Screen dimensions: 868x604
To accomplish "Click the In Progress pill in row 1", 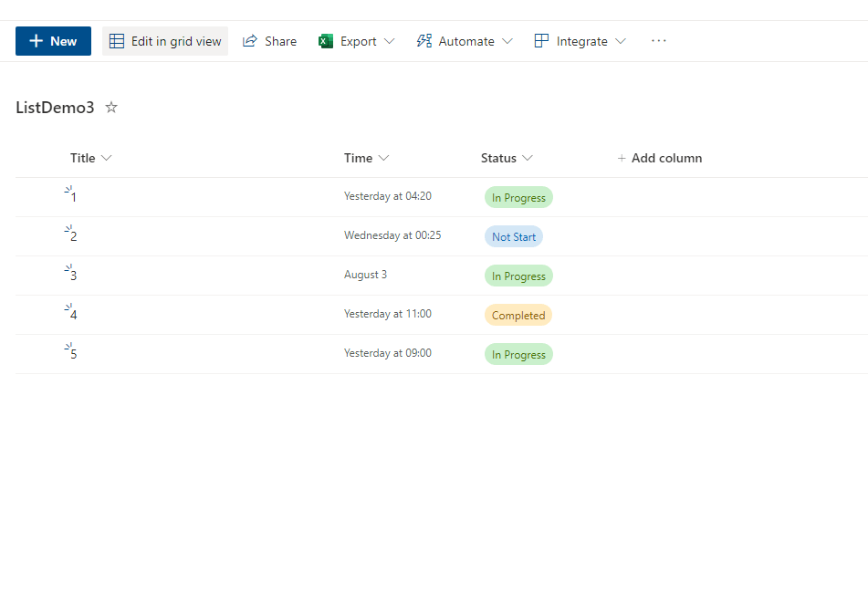I will click(518, 198).
